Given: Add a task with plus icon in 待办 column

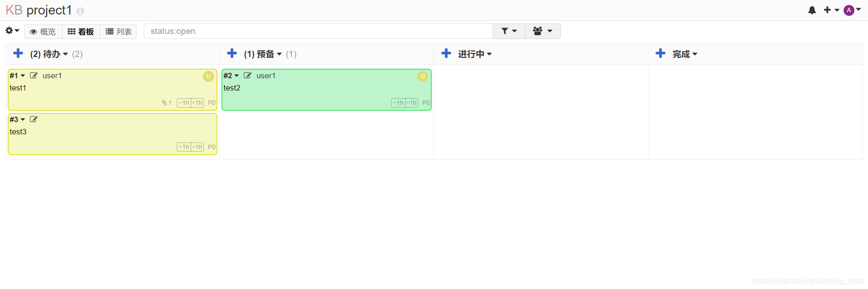Looking at the screenshot, I should point(18,53).
